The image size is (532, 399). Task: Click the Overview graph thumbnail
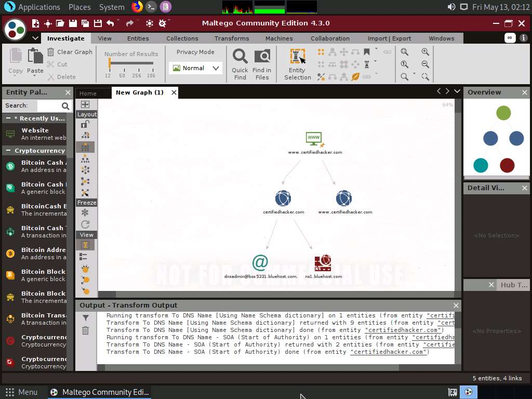(x=496, y=138)
